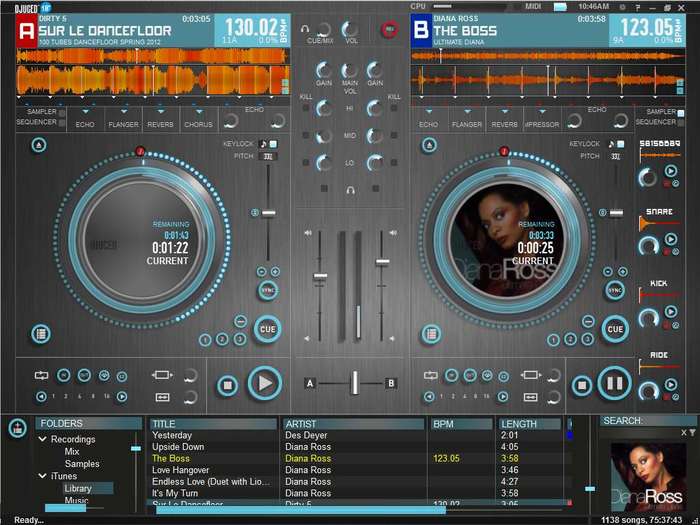The width and height of the screenshot is (700, 525).
Task: Increase loop length on deck B
Action: pyautogui.click(x=503, y=396)
